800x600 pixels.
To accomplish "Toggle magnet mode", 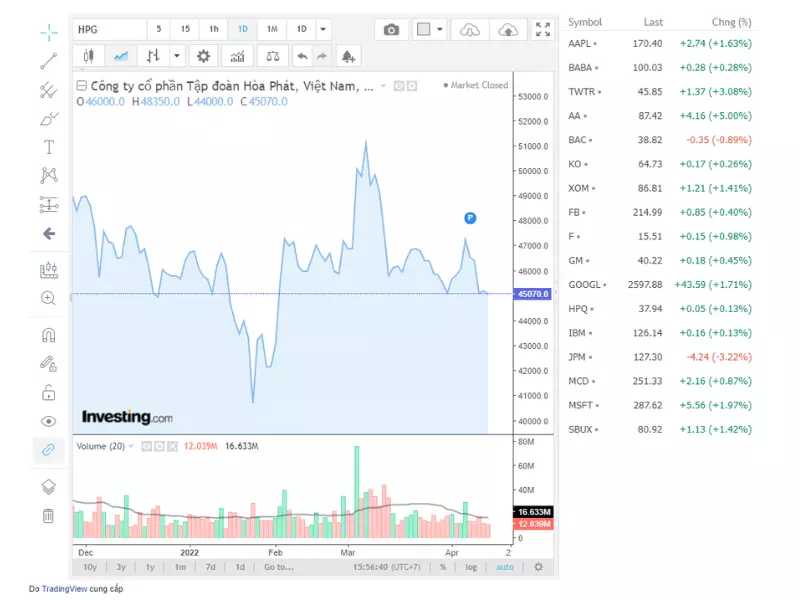I will (x=48, y=335).
